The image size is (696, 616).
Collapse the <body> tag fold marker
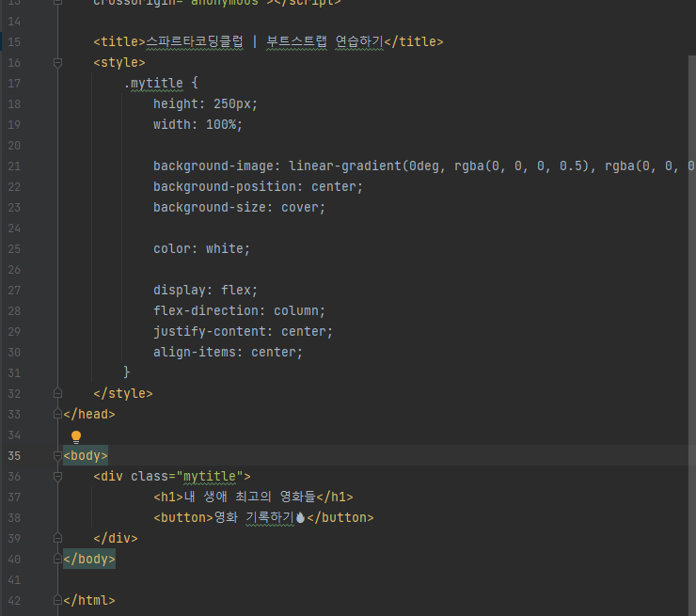coord(57,456)
